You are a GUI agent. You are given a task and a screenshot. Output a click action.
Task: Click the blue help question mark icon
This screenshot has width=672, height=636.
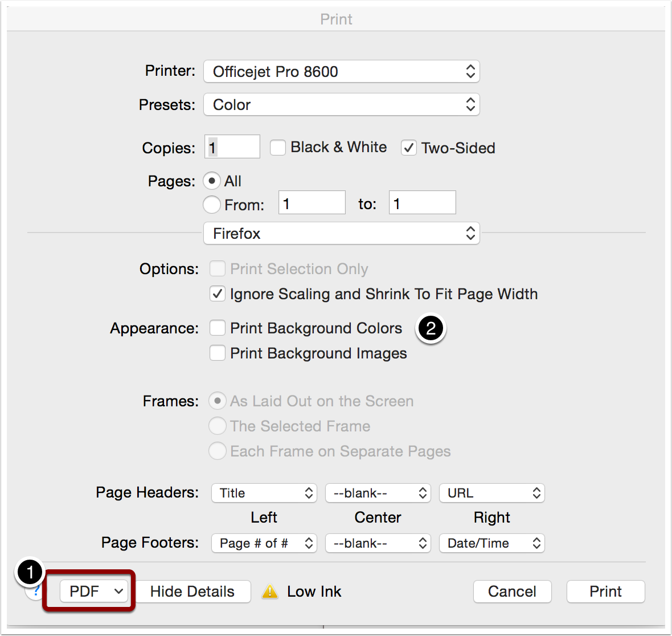[x=36, y=592]
